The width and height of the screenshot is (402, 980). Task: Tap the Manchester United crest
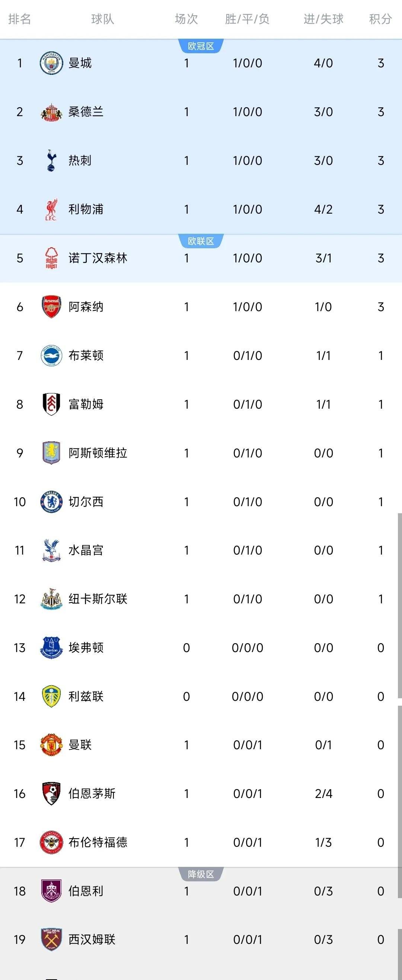pyautogui.click(x=51, y=745)
